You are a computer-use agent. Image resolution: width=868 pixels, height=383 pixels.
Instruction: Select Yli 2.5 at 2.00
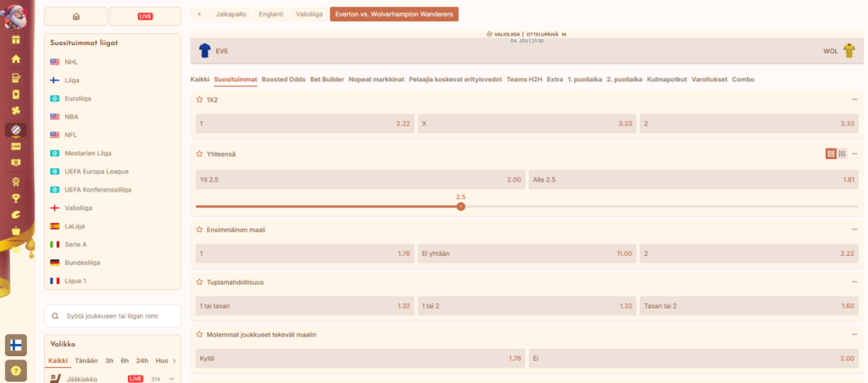(360, 180)
